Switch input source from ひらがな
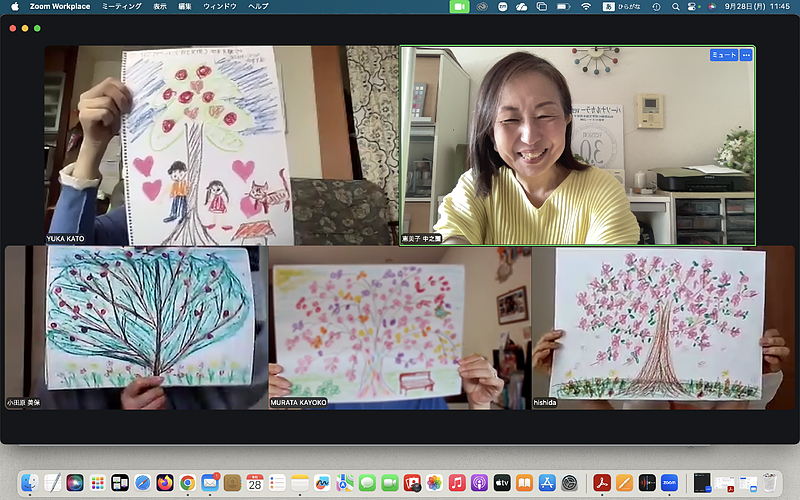The image size is (800, 500). pyautogui.click(x=621, y=6)
